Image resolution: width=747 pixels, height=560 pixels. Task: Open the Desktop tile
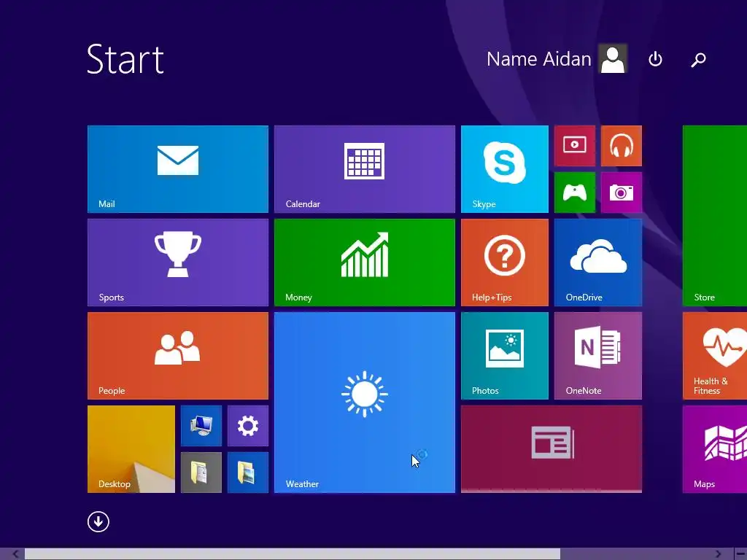(x=131, y=449)
